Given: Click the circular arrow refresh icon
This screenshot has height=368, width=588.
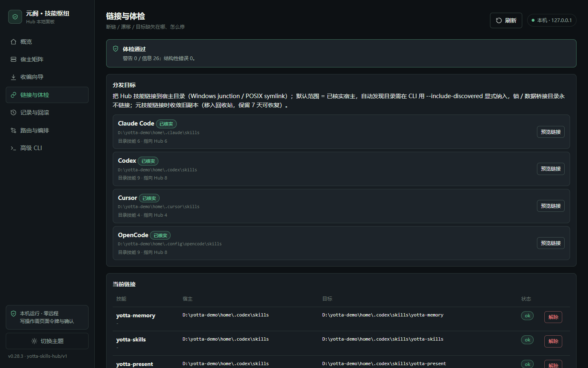Looking at the screenshot, I should [499, 20].
